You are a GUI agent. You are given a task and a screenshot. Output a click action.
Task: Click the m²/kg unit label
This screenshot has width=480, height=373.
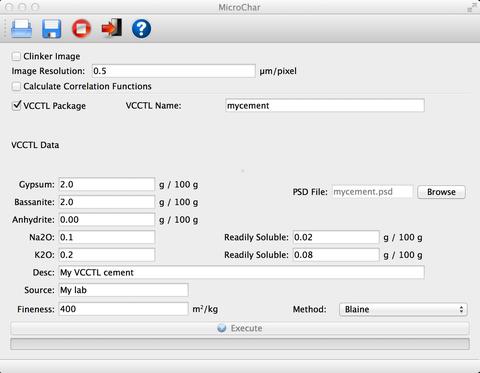point(205,309)
